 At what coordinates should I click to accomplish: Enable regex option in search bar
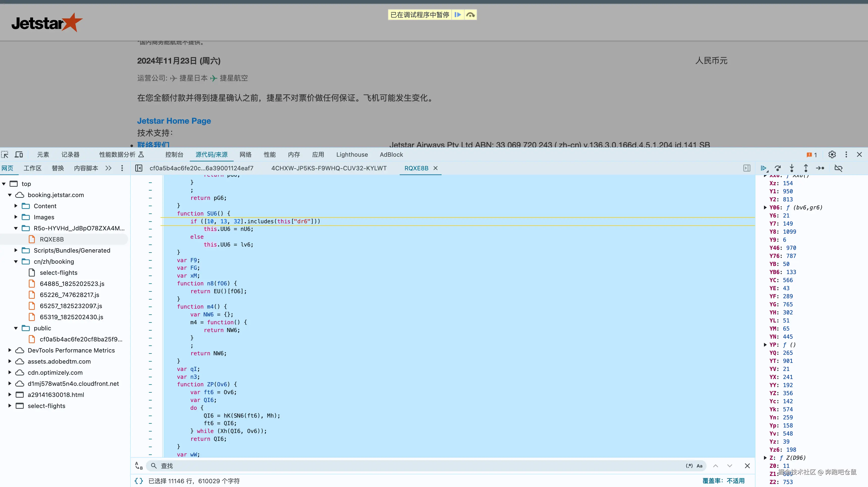[689, 466]
